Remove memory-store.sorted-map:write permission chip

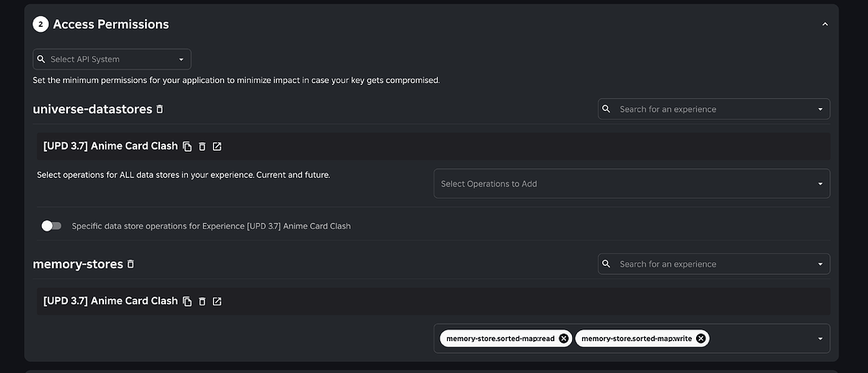[x=701, y=339]
